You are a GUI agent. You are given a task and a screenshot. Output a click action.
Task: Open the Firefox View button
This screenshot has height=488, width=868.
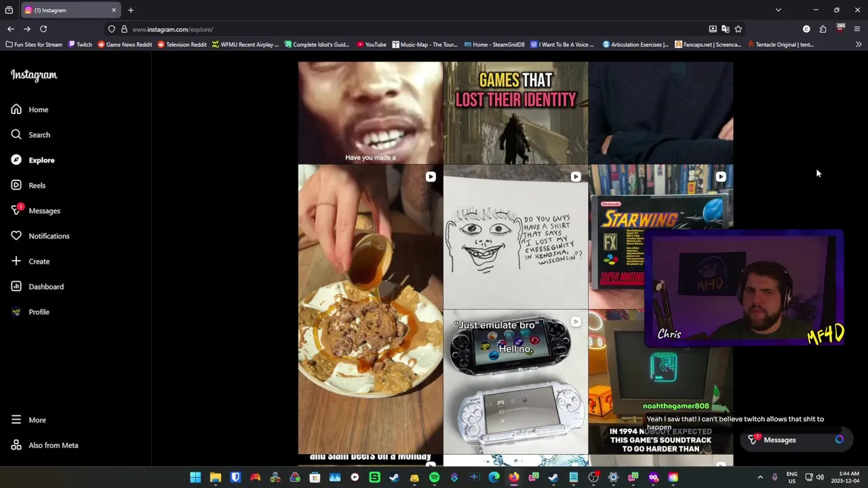click(9, 10)
